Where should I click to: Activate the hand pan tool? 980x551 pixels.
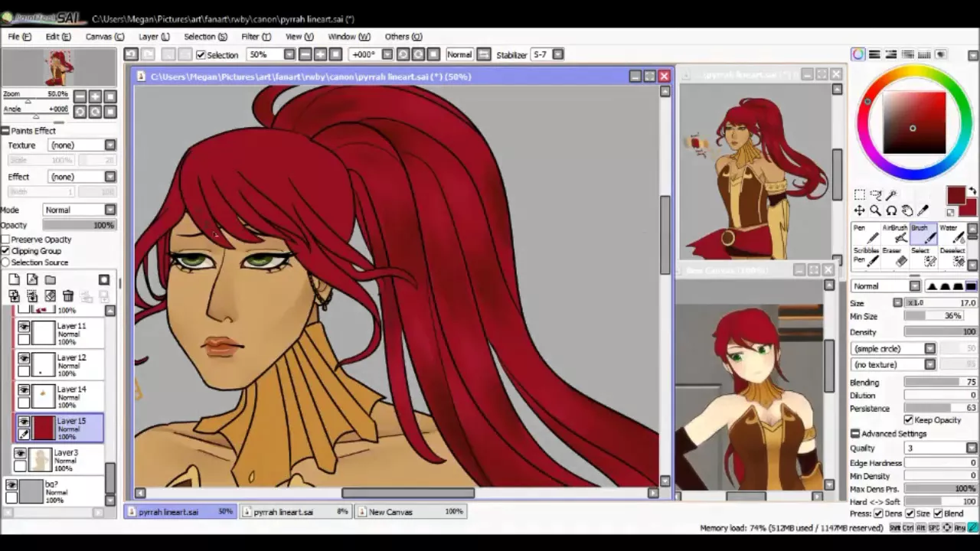click(907, 211)
